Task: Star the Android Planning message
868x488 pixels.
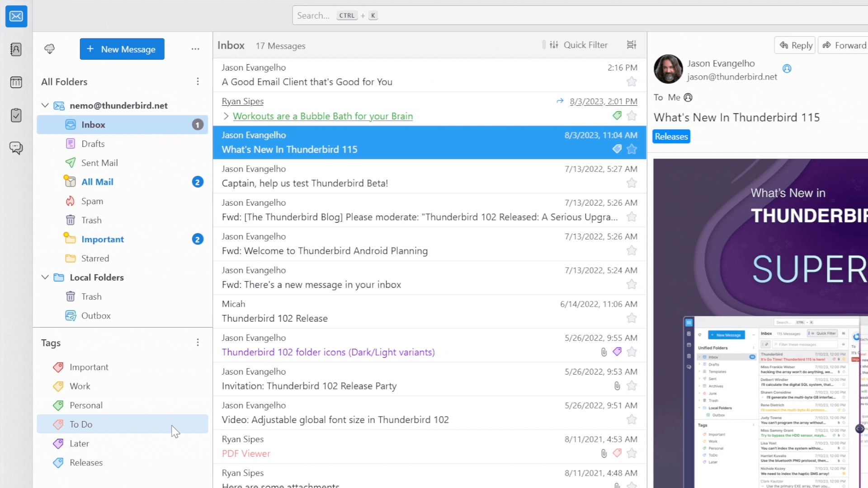Action: (x=632, y=251)
